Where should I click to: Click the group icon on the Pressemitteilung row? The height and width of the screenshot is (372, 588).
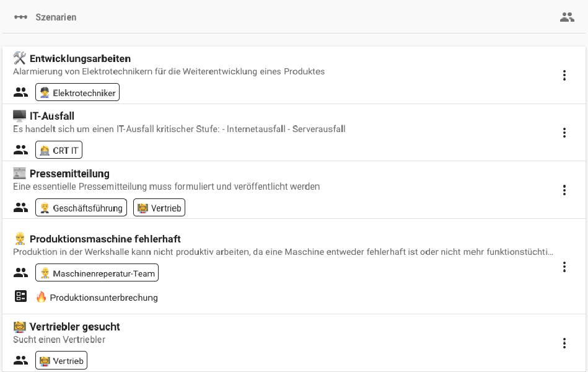coord(20,207)
